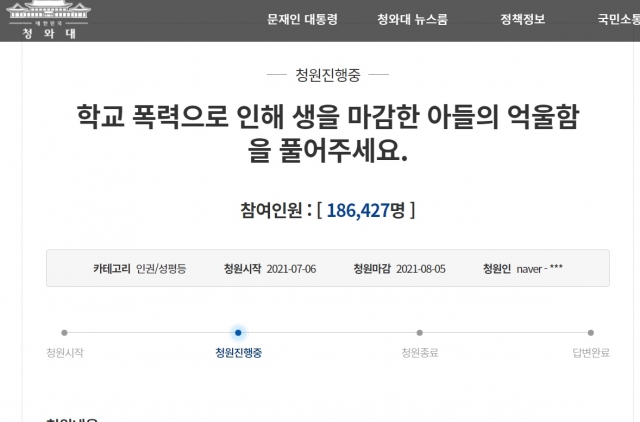
Task: Click the 청원시작 label under progress bar
Action: point(65,353)
